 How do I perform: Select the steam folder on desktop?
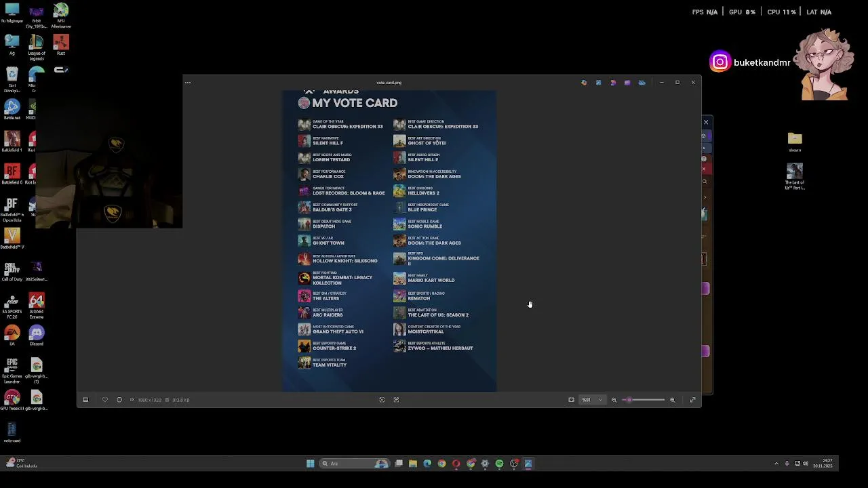click(795, 142)
